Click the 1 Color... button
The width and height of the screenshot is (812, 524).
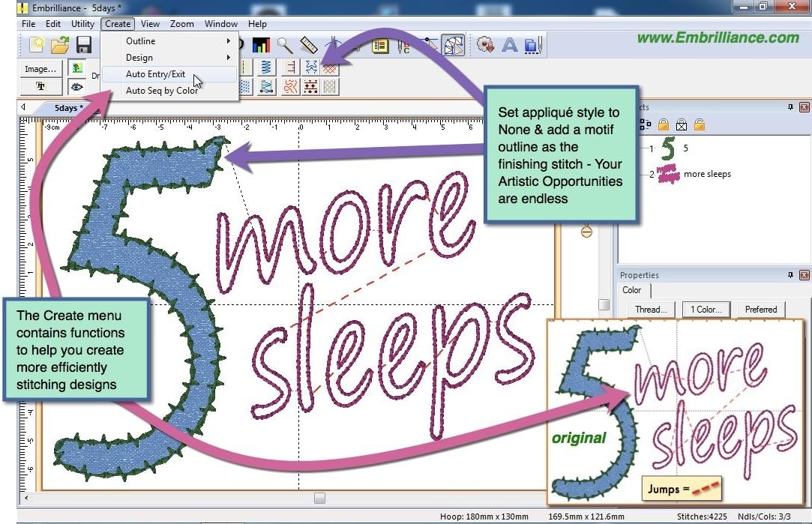click(x=706, y=309)
